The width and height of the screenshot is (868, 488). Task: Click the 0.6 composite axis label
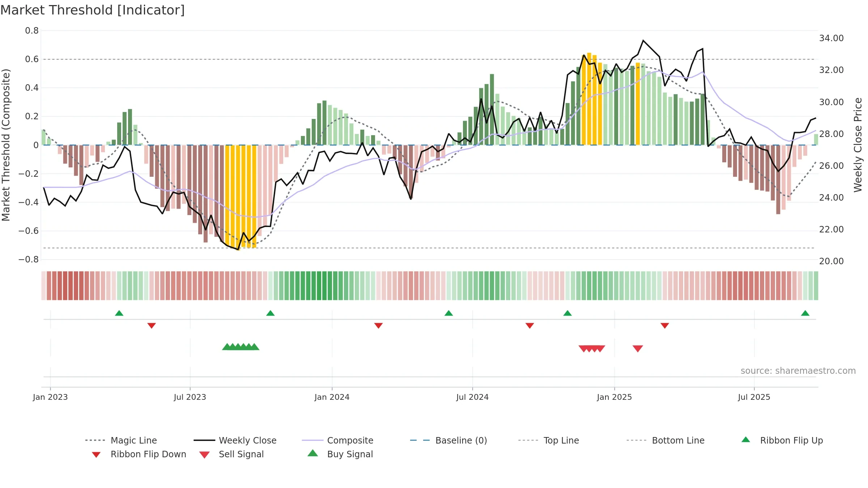tap(32, 59)
